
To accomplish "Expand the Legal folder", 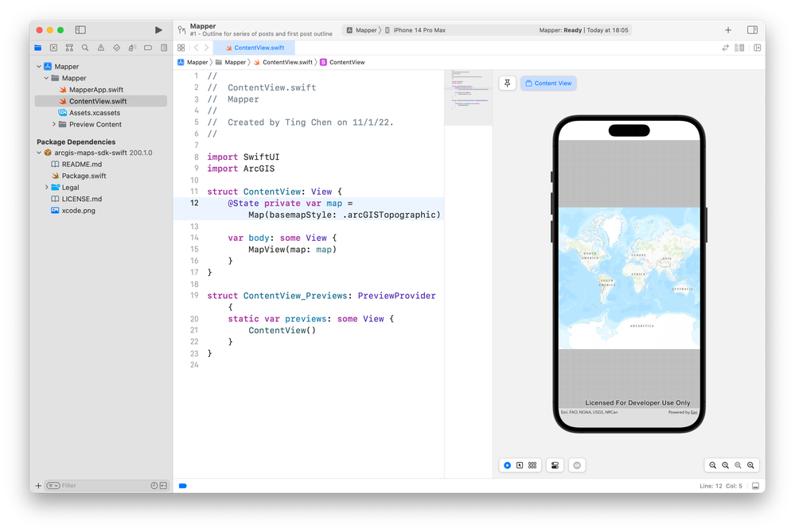I will coord(47,188).
